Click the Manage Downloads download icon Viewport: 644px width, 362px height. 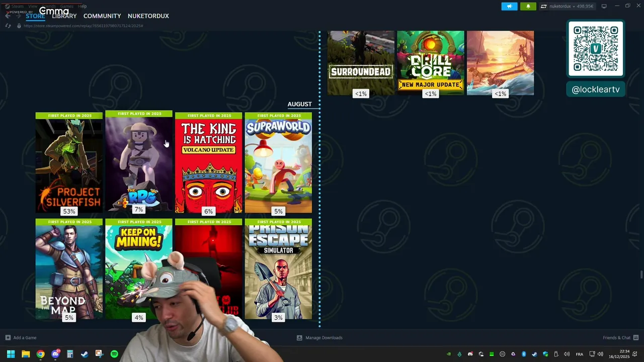[299, 338]
